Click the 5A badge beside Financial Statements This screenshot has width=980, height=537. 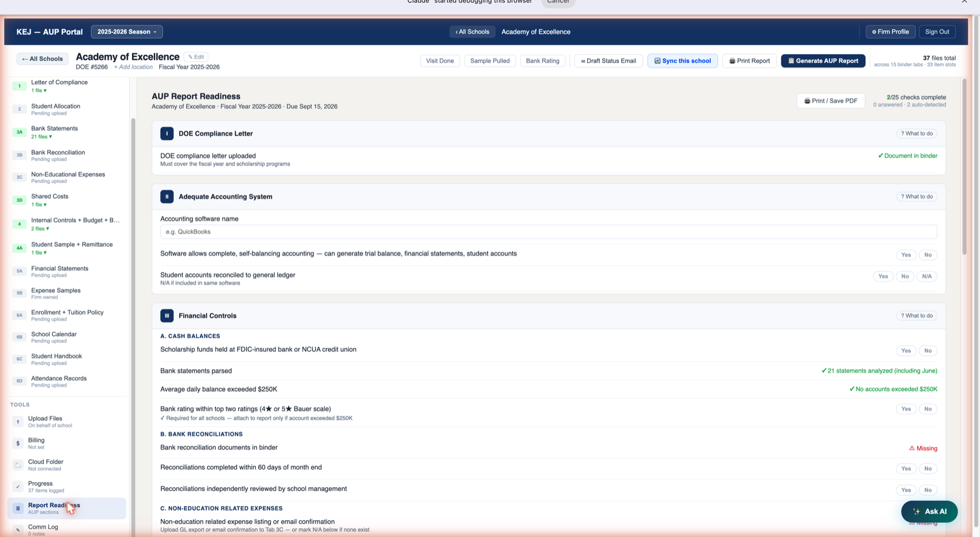click(x=19, y=271)
